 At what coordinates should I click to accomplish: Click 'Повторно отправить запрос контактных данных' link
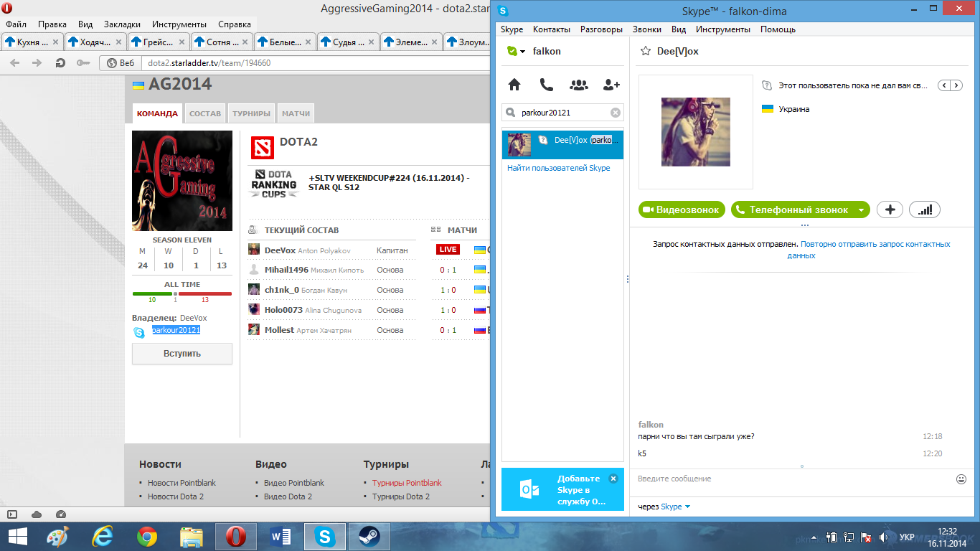[875, 250]
